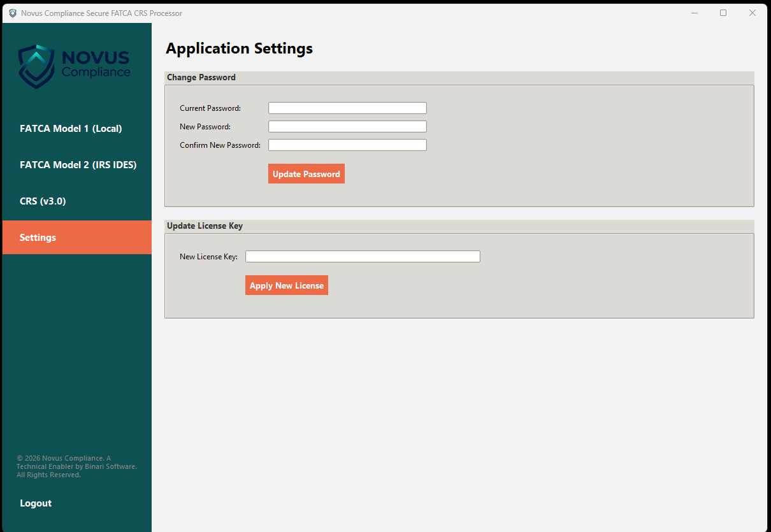Image resolution: width=771 pixels, height=532 pixels.
Task: Select the Settings sidebar item
Action: coord(77,238)
